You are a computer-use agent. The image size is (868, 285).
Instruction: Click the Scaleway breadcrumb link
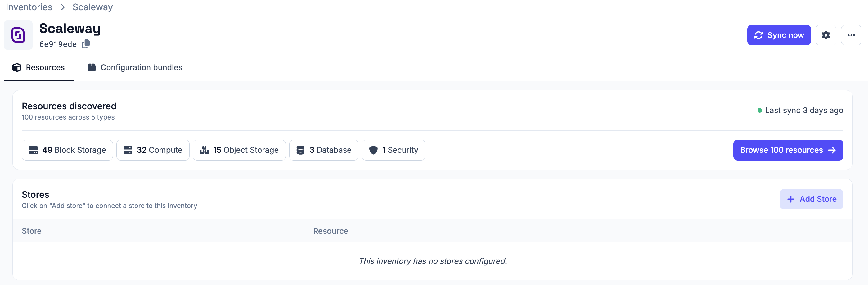(93, 7)
